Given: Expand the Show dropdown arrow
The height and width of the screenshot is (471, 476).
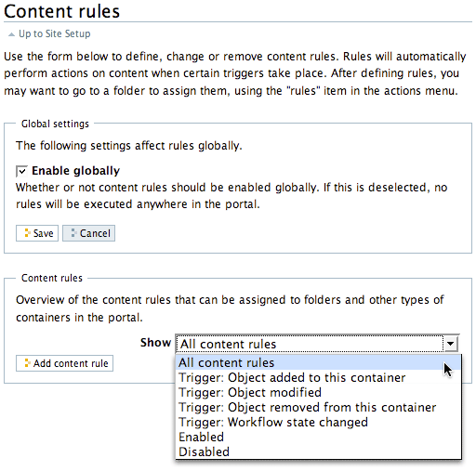Looking at the screenshot, I should point(451,344).
